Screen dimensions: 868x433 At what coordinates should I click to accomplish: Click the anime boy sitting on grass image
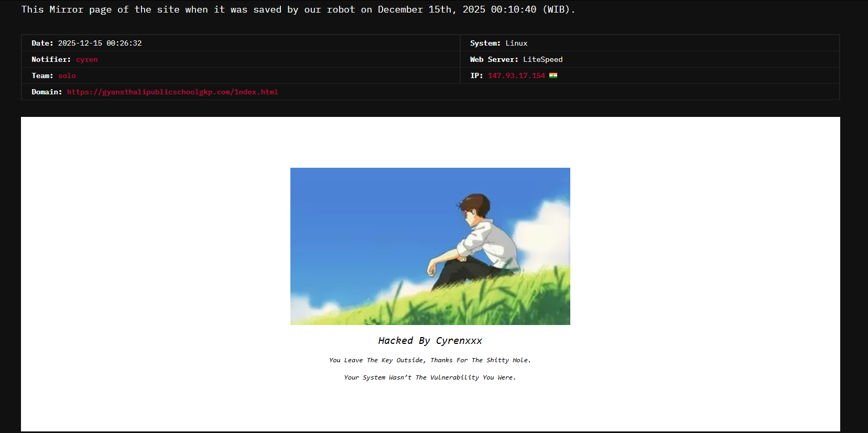click(x=430, y=246)
